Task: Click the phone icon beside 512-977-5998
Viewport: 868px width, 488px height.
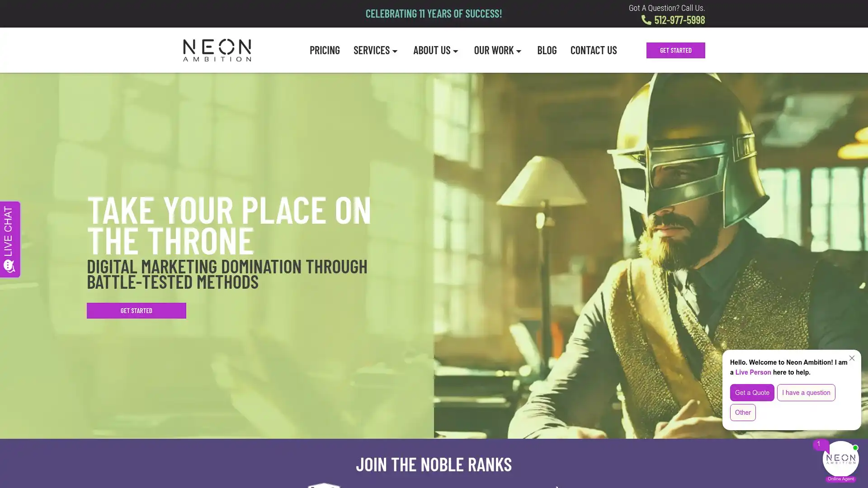Action: click(x=646, y=20)
